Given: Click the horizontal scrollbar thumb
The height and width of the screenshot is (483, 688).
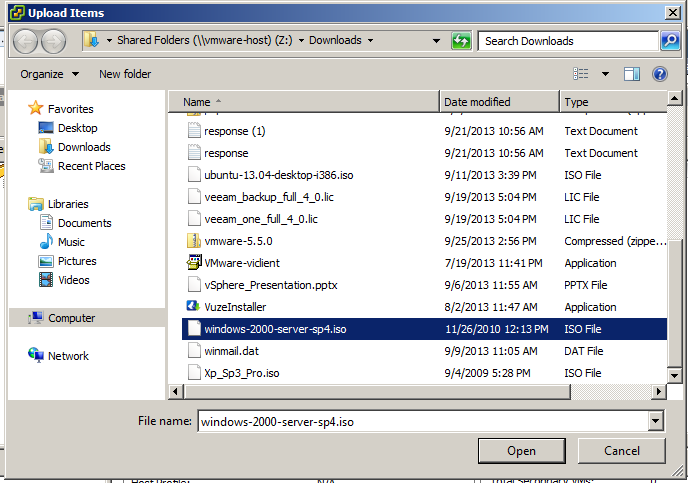Looking at the screenshot, I should [x=377, y=391].
